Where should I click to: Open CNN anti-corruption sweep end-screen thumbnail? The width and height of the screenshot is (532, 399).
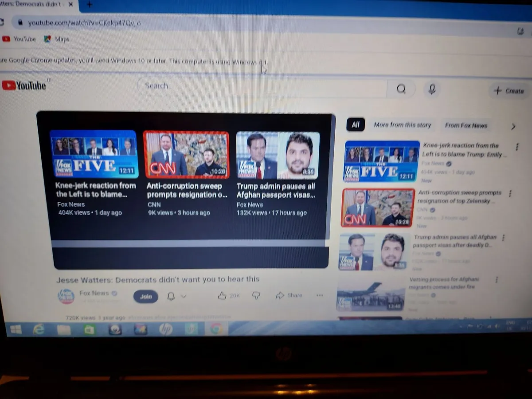186,155
